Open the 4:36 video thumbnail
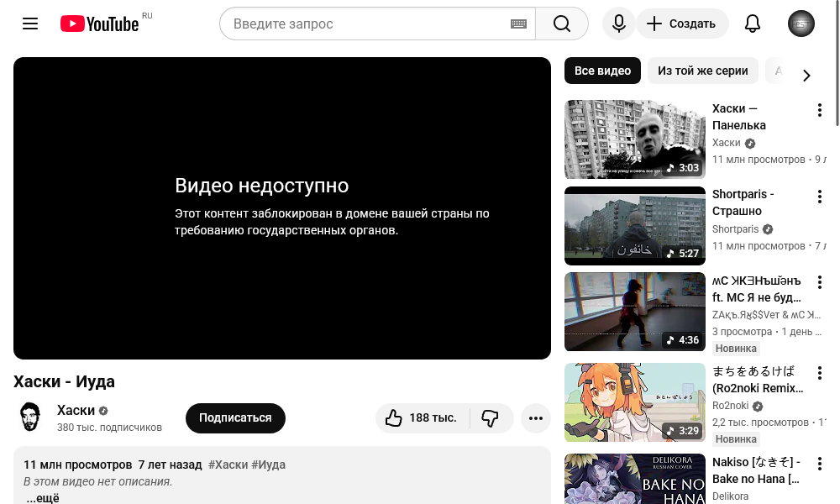Screen dimensions: 840x504 click(x=635, y=312)
